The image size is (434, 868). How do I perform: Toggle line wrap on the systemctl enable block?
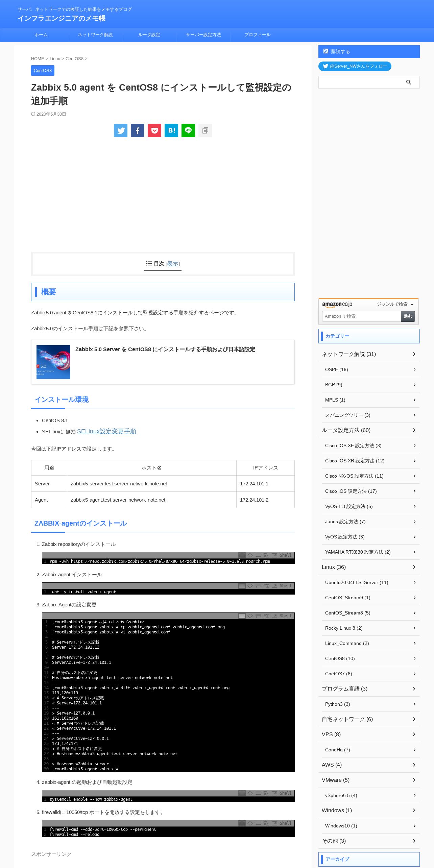point(258,793)
